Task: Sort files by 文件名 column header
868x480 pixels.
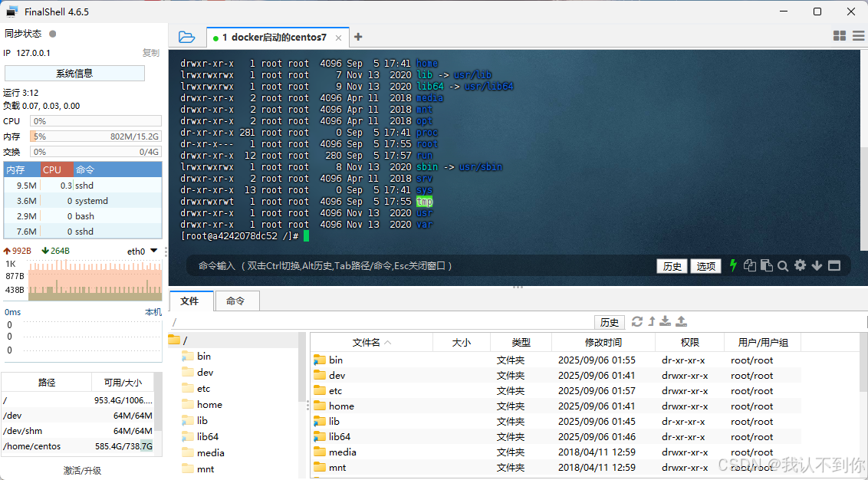Action: click(x=371, y=343)
